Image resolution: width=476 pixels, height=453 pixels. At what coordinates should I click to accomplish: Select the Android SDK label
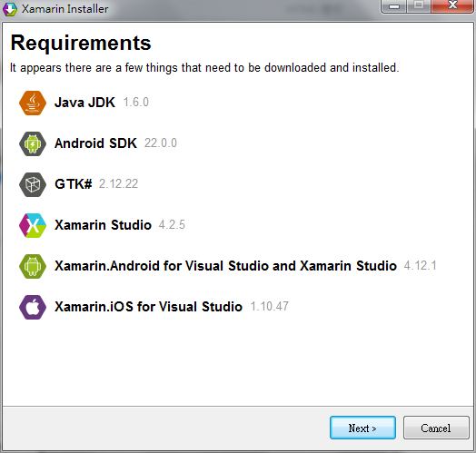coord(95,143)
